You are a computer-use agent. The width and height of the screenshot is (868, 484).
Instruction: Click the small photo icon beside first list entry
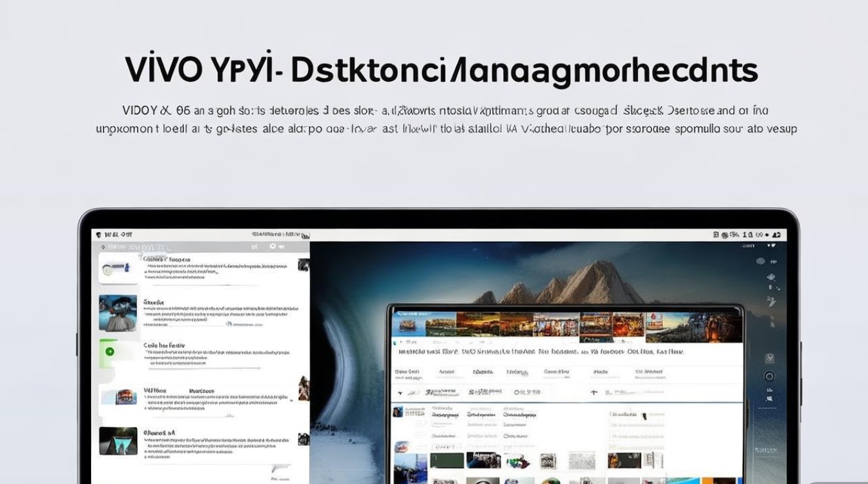[302, 265]
